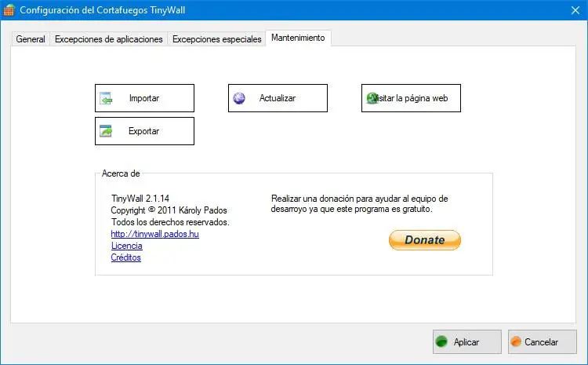Click the 'Acerca de' group label

121,173
